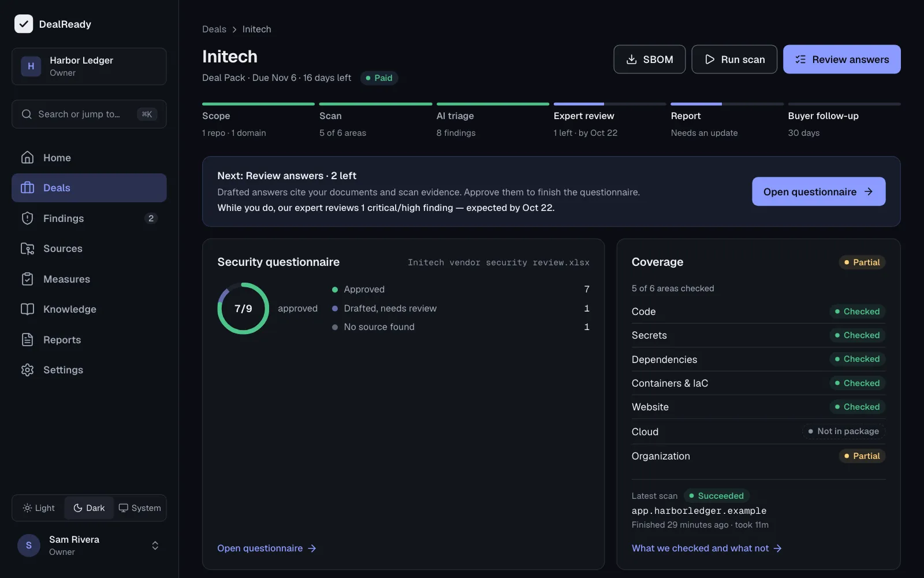This screenshot has width=924, height=578.
Task: Click the Sam Rivera S avatar
Action: tap(29, 546)
